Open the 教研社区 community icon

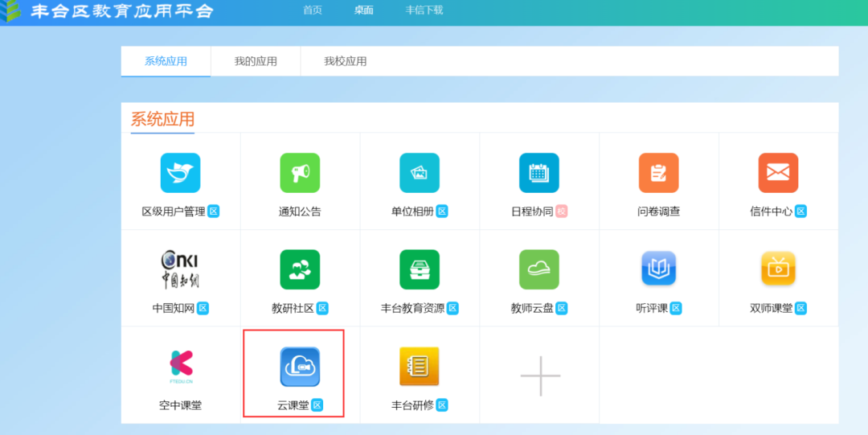300,269
